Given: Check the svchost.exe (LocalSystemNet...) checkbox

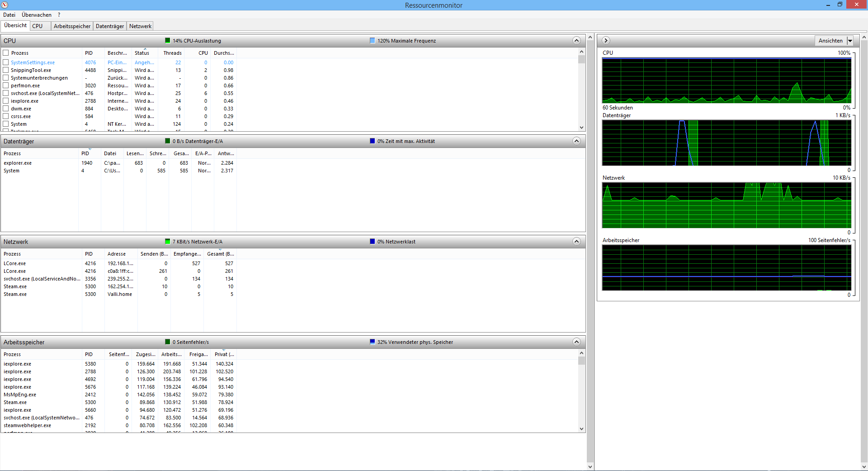Looking at the screenshot, I should 6,93.
